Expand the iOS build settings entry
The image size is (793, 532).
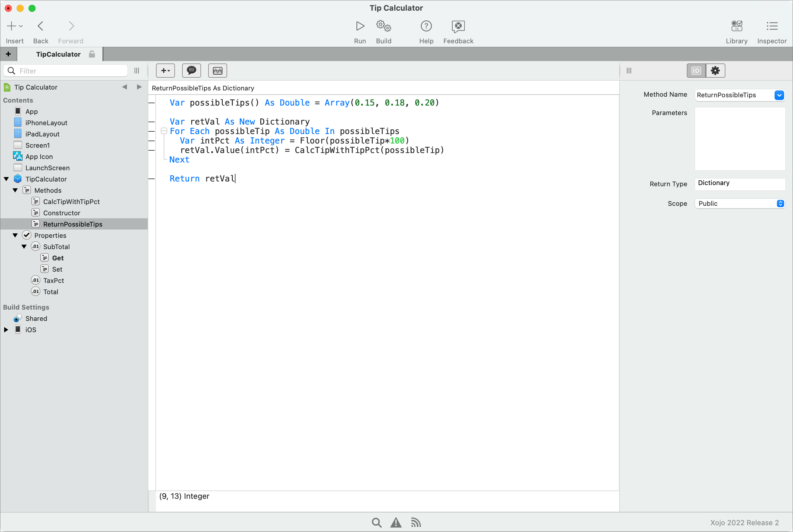5,329
